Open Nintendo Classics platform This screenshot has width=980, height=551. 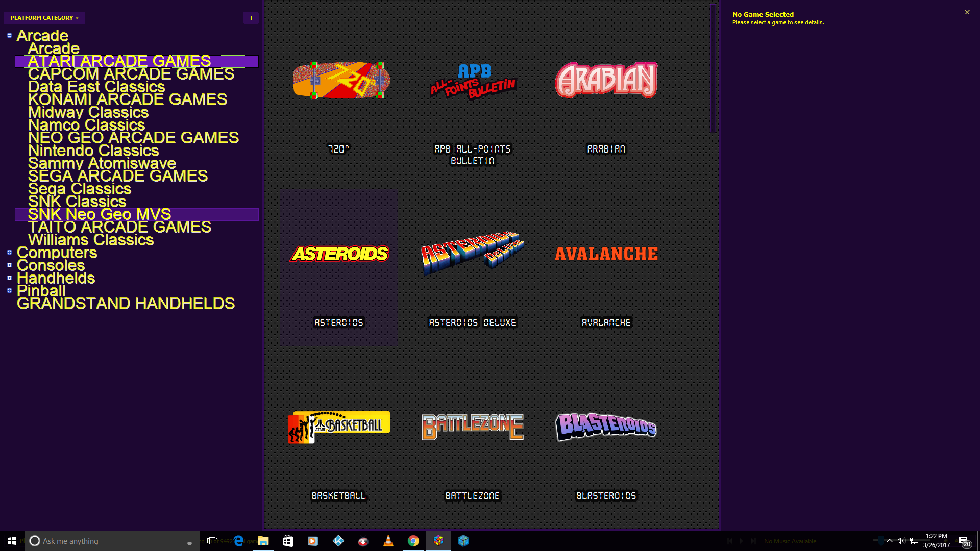93,151
